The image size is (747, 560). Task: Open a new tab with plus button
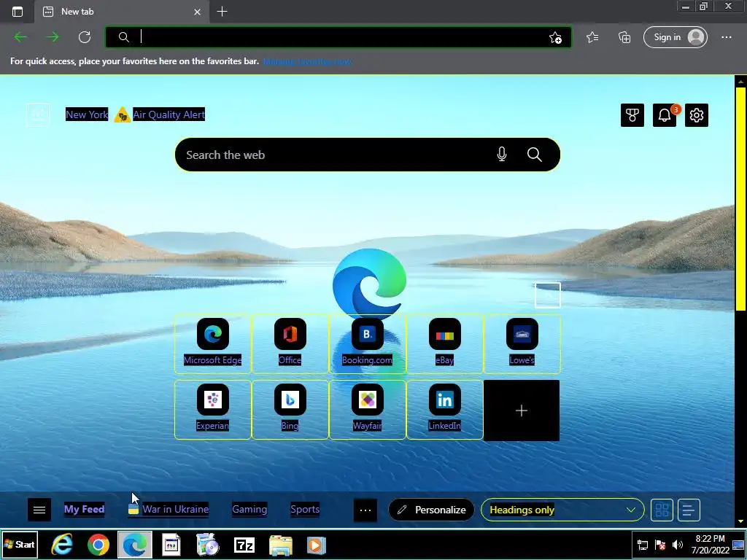click(x=222, y=12)
